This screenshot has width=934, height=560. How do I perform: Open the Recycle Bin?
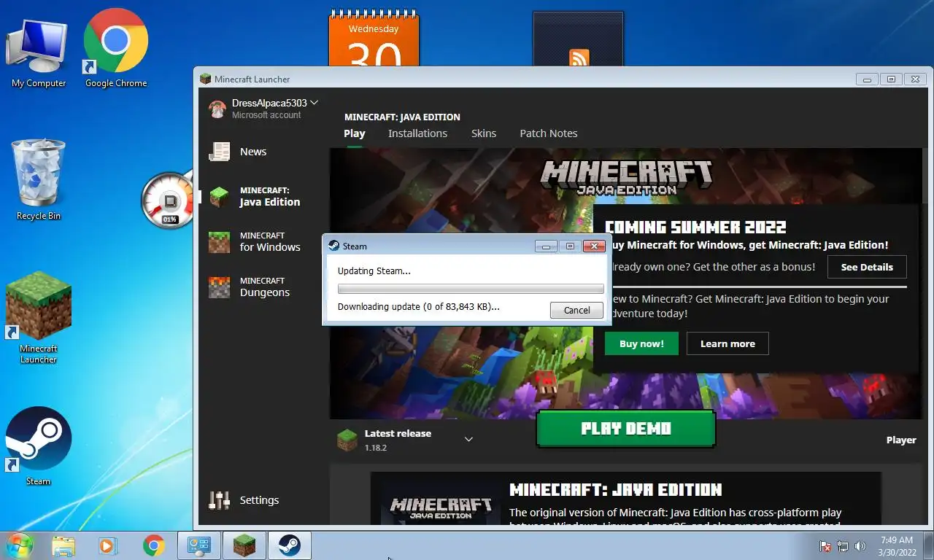pyautogui.click(x=39, y=179)
